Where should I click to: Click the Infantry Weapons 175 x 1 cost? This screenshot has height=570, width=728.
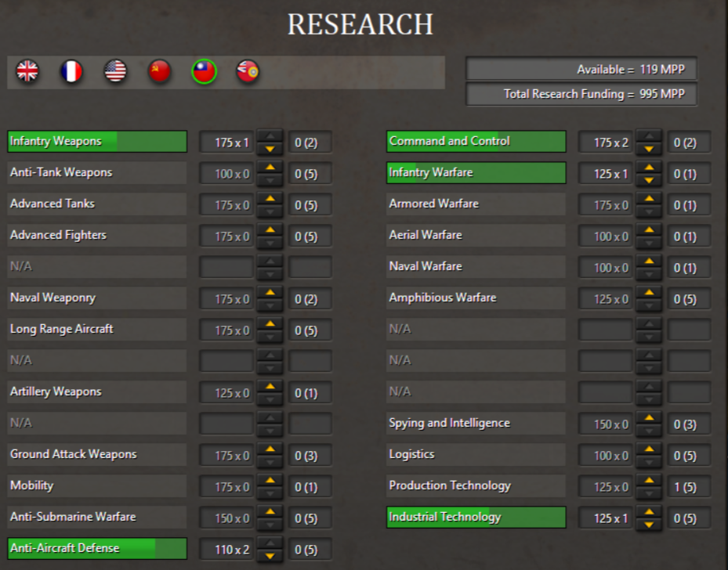(x=226, y=142)
